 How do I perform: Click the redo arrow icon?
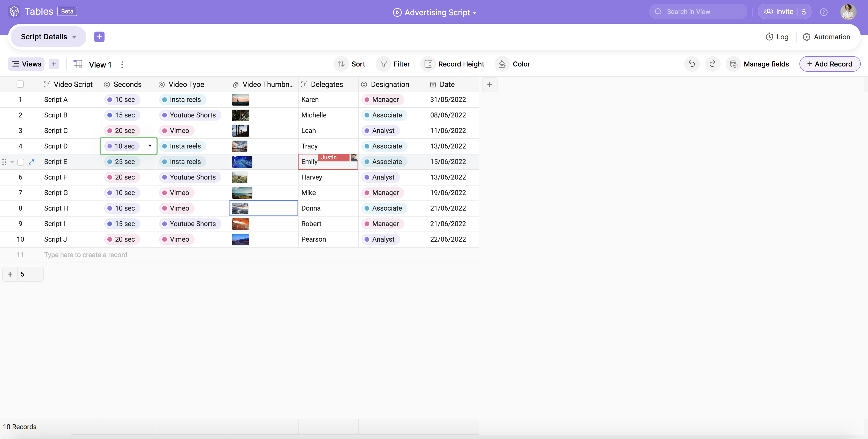click(x=712, y=64)
